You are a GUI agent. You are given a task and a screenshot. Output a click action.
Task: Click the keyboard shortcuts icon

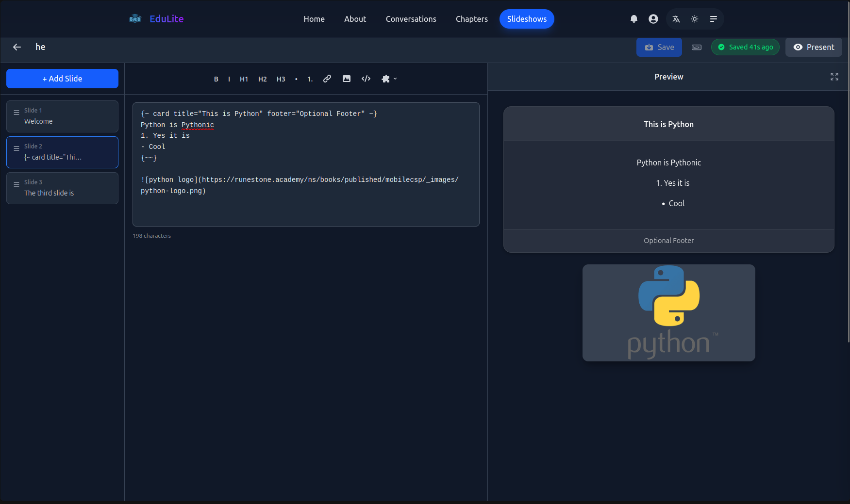click(x=697, y=48)
